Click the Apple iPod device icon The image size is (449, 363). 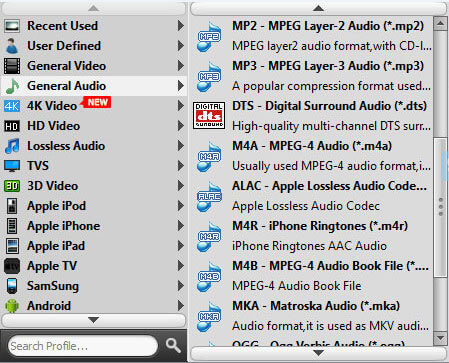[12, 206]
